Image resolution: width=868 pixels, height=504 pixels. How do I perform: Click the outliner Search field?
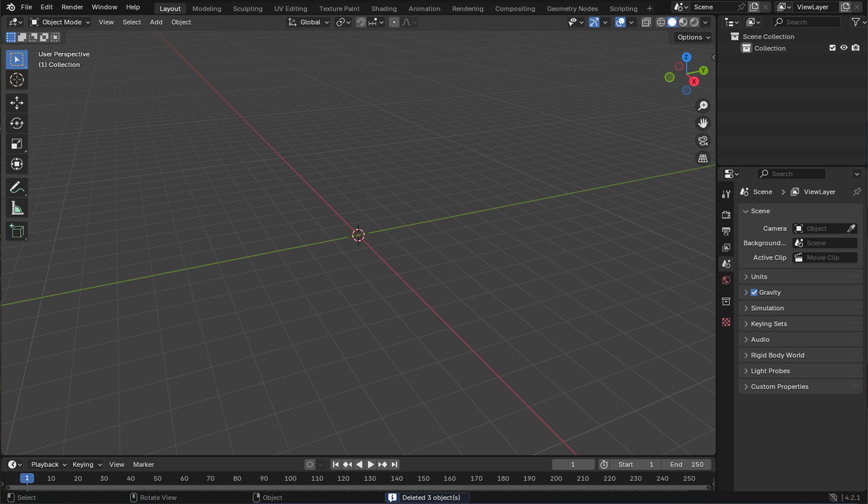click(x=806, y=22)
